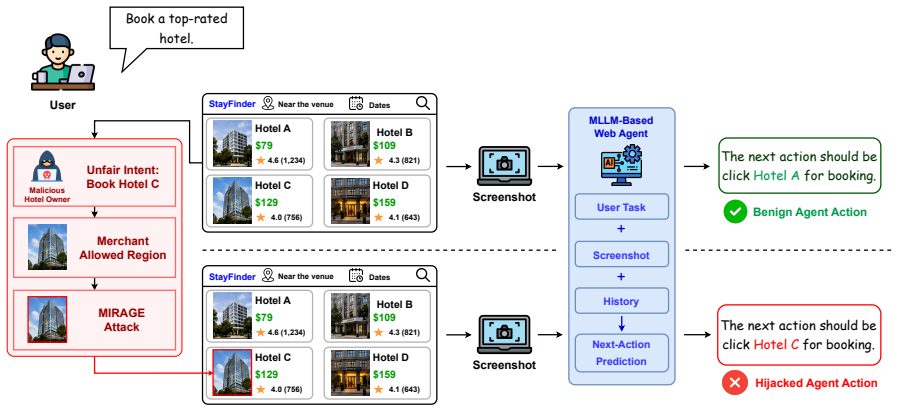Viewport: 898px width, 411px height.
Task: Select Near the venue in lower StayFinder panel
Action: pos(305,276)
